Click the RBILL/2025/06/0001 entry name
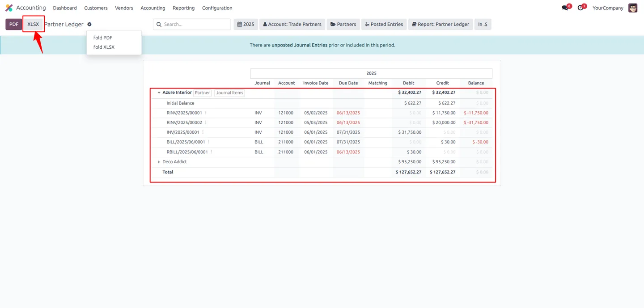Image resolution: width=644 pixels, height=308 pixels. click(x=187, y=152)
